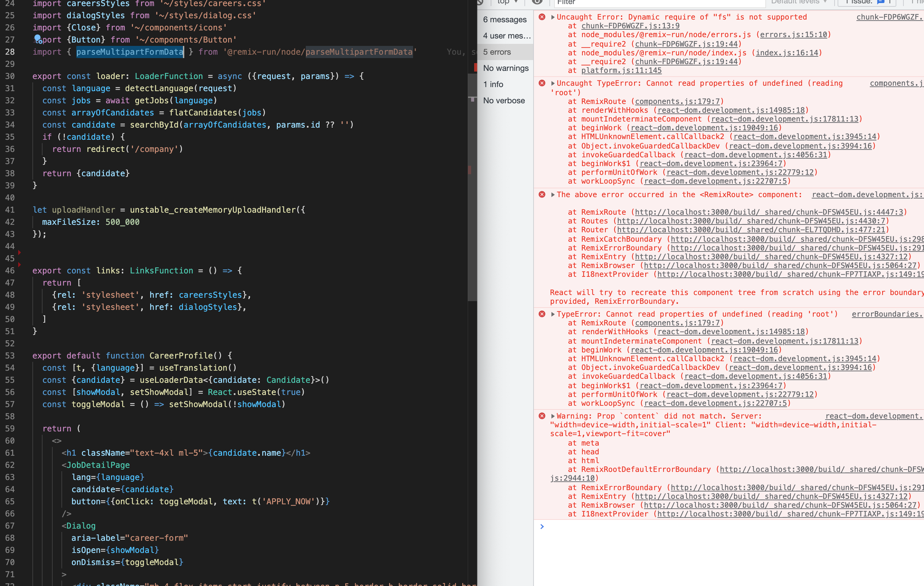Click 'useTranslation' call on line 54
924x586 pixels.
click(x=193, y=368)
